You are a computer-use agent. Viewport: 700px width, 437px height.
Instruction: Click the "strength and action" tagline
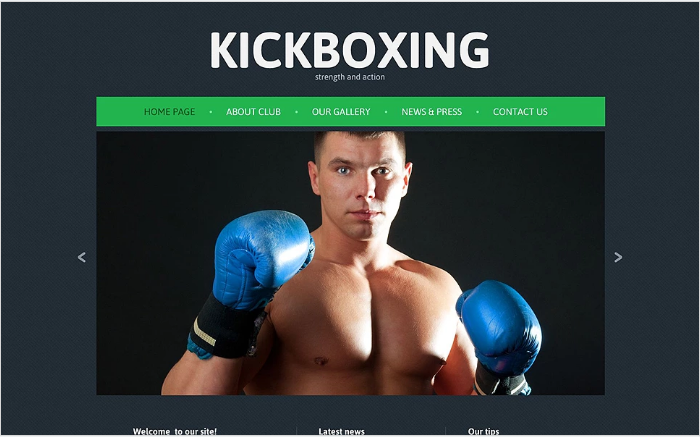coord(350,77)
